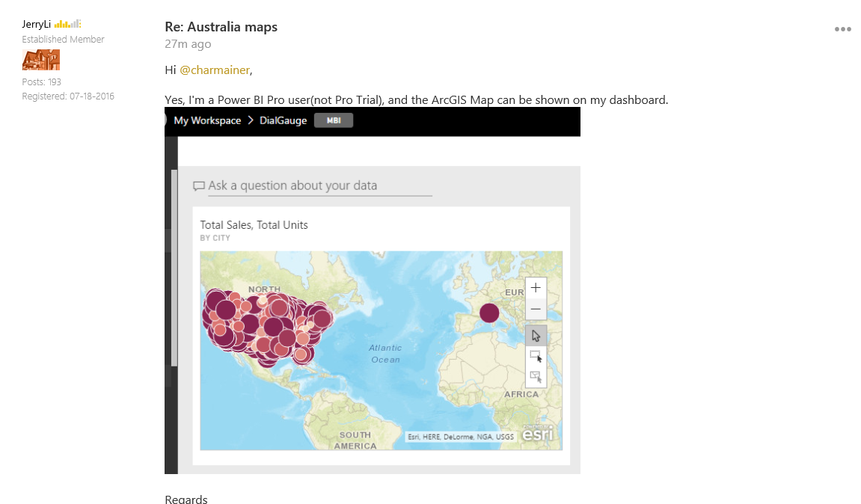This screenshot has width=861, height=504.
Task: Zoom in the ArcGIS map
Action: click(x=536, y=288)
